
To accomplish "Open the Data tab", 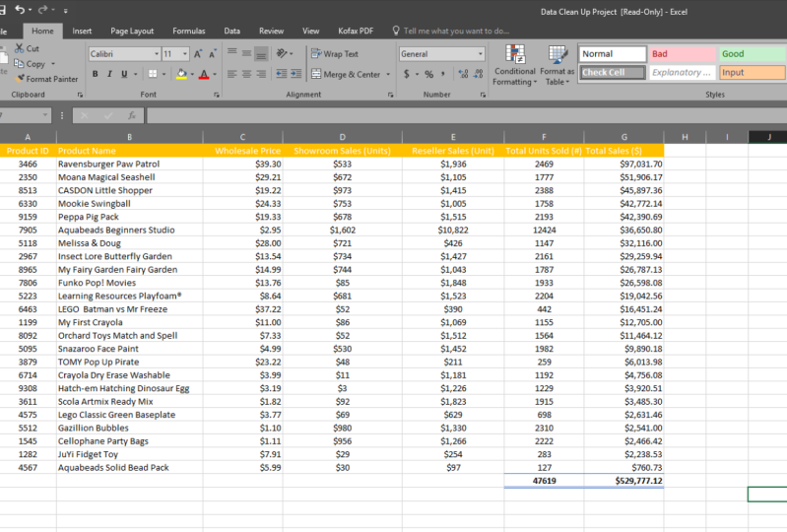I will 231,31.
